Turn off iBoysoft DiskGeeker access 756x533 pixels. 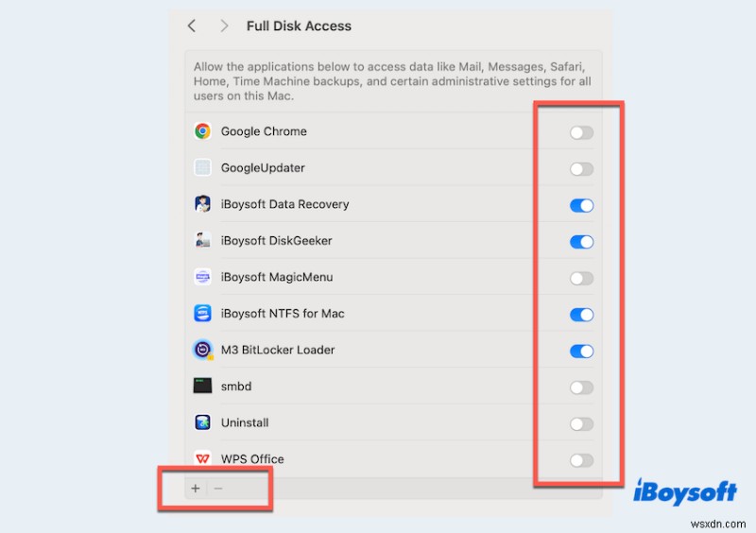[x=581, y=242]
